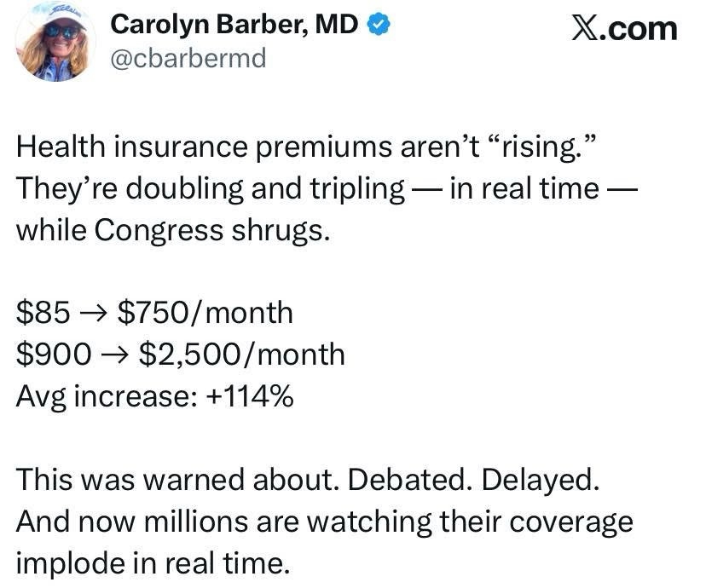706x588 pixels.
Task: Select the "$750/month" figure
Action: point(204,313)
